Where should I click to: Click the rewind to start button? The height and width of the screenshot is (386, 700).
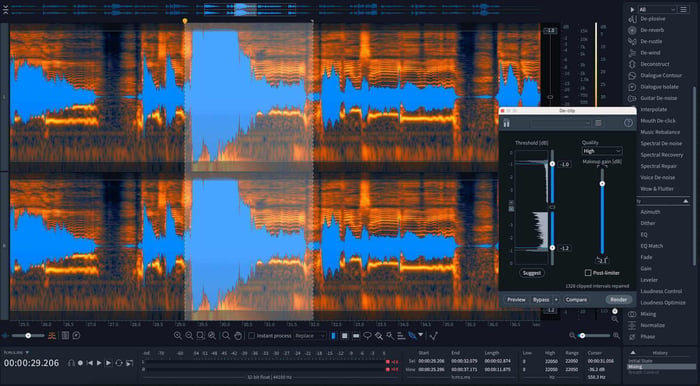tap(90, 363)
